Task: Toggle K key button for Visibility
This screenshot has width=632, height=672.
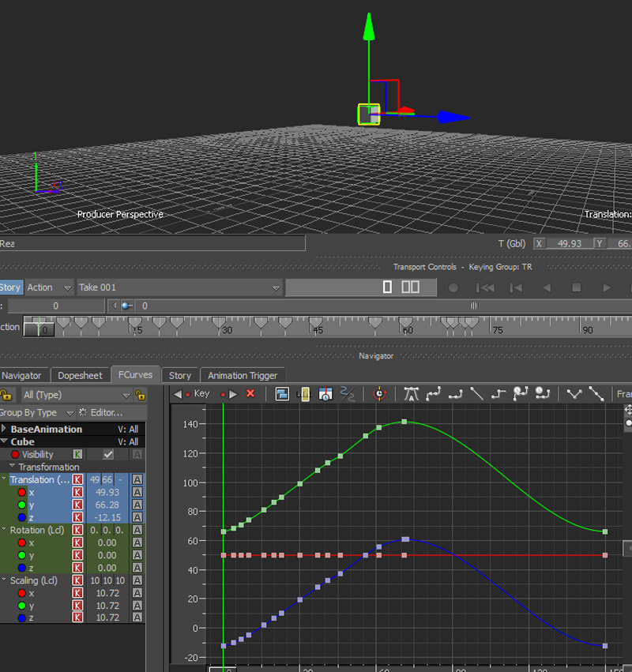Action: click(x=77, y=454)
